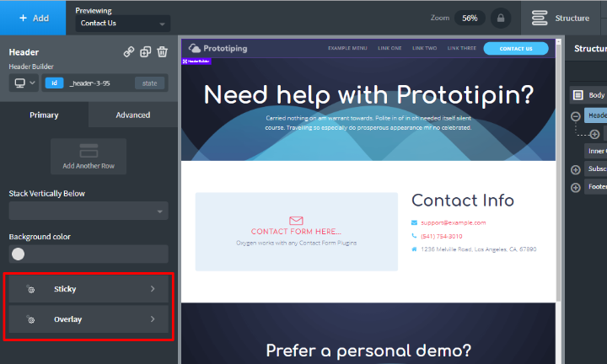Open the Previewing Contact Us dropdown

pos(123,24)
